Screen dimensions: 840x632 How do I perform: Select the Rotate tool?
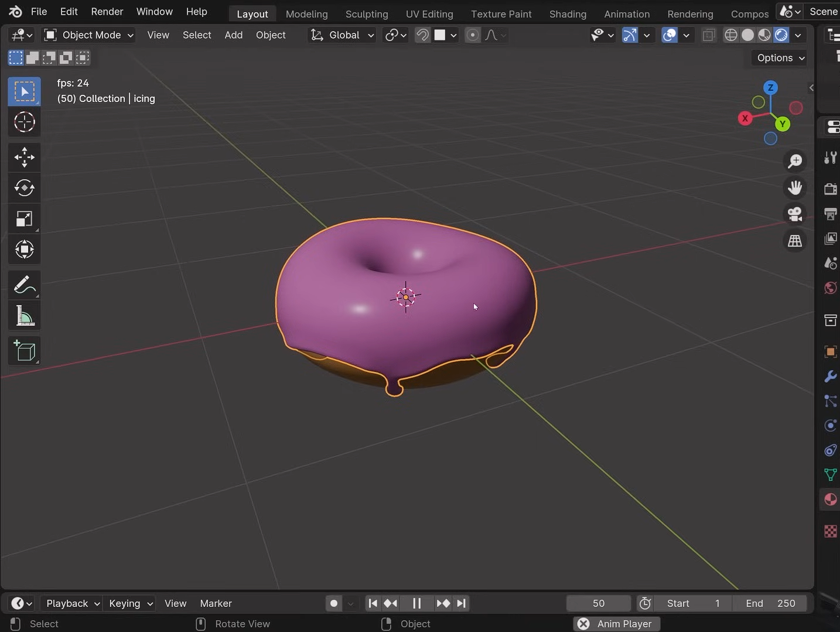tap(24, 188)
